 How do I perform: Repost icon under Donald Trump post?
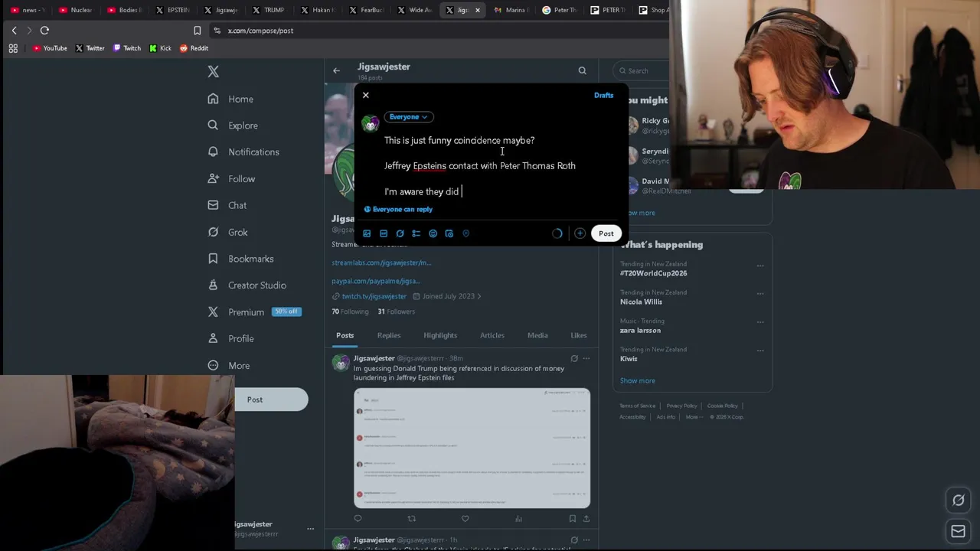[x=411, y=519]
